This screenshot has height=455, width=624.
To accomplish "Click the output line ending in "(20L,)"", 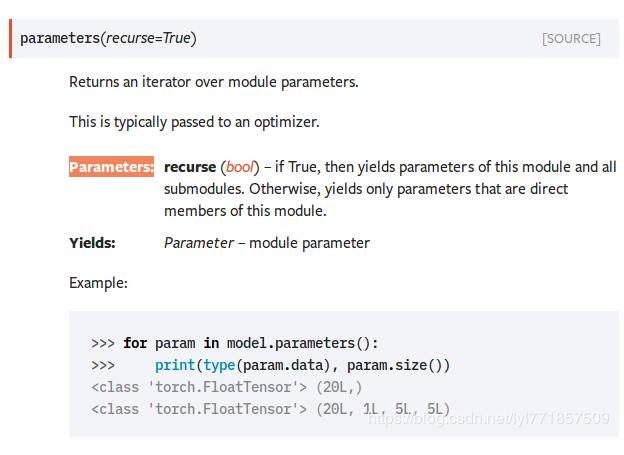I will point(226,387).
